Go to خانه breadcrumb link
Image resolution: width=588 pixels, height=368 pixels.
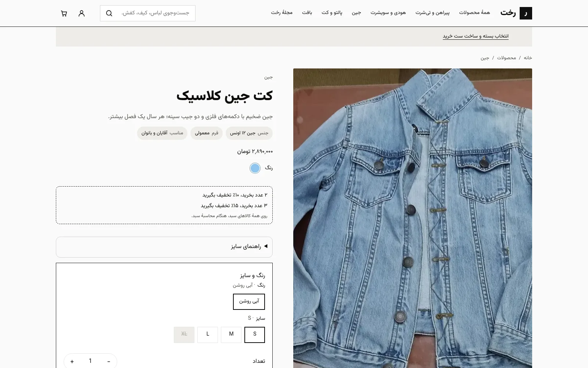pyautogui.click(x=528, y=58)
